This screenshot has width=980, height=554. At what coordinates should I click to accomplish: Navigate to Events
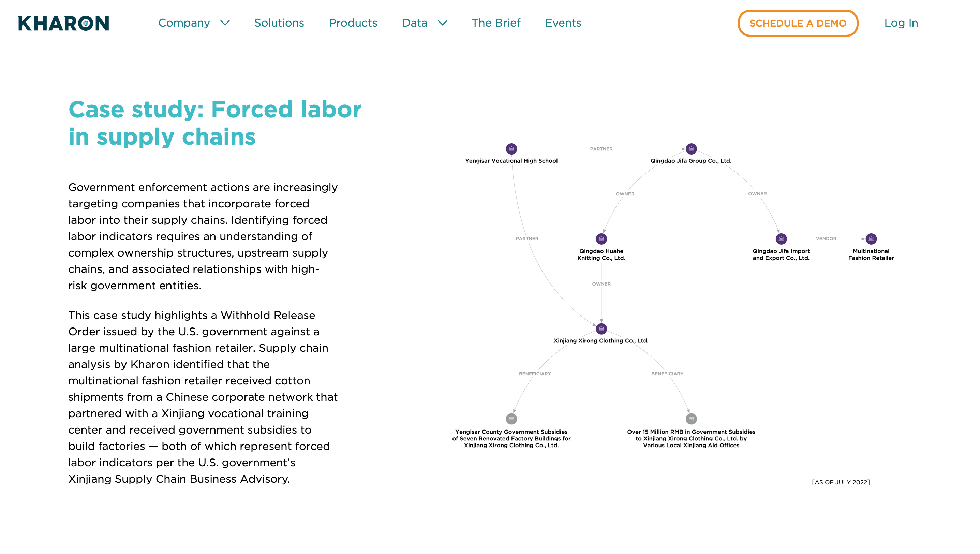coord(563,23)
